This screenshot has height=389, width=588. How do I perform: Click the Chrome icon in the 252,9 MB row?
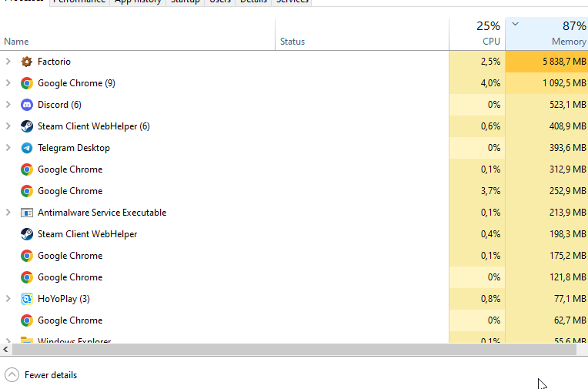27,191
